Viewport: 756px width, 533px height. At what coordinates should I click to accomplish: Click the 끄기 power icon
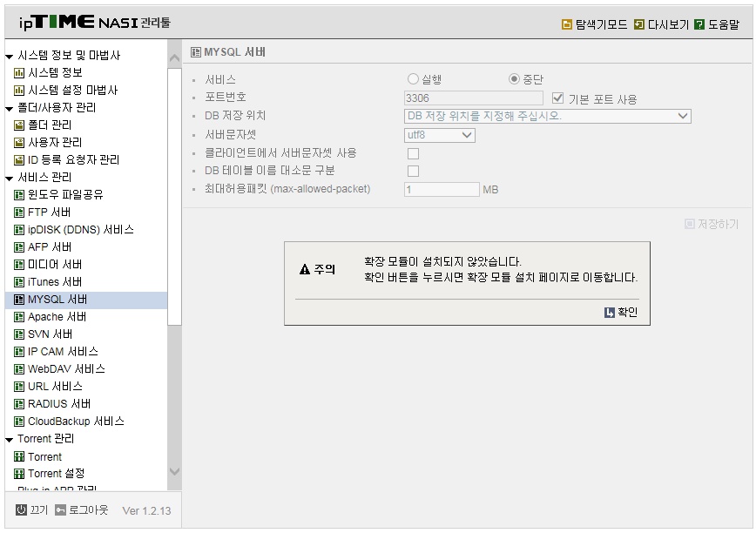tap(21, 509)
